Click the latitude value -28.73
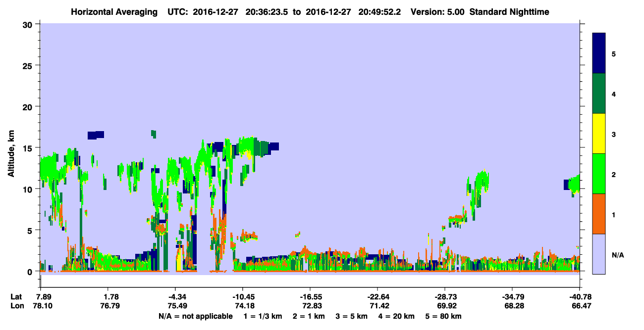The height and width of the screenshot is (330, 644). click(444, 297)
